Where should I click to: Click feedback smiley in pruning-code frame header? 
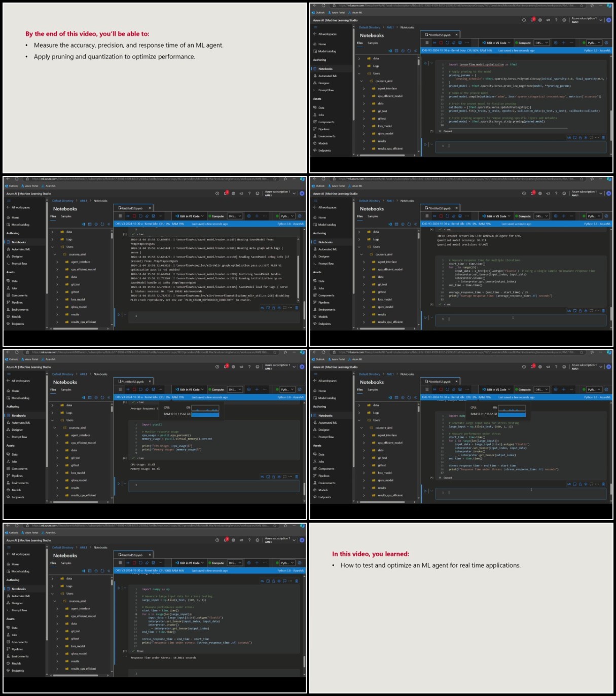pos(564,20)
